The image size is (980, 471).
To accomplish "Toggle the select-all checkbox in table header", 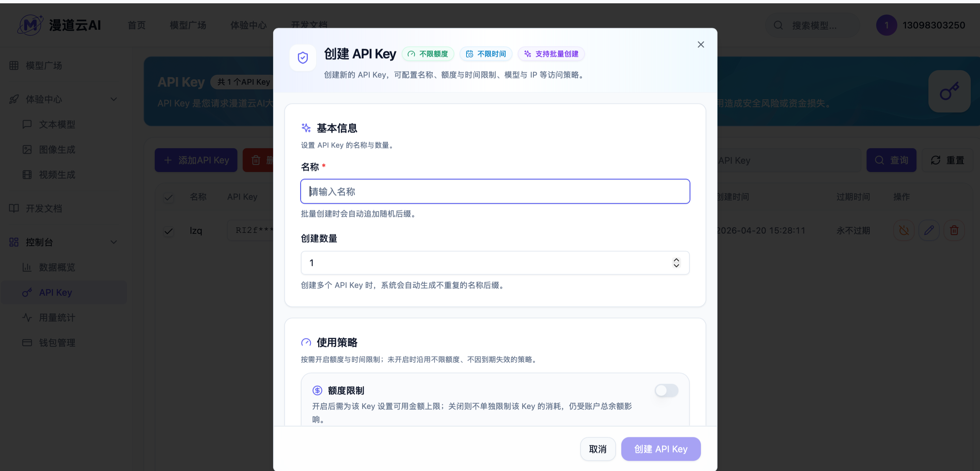I will (169, 197).
